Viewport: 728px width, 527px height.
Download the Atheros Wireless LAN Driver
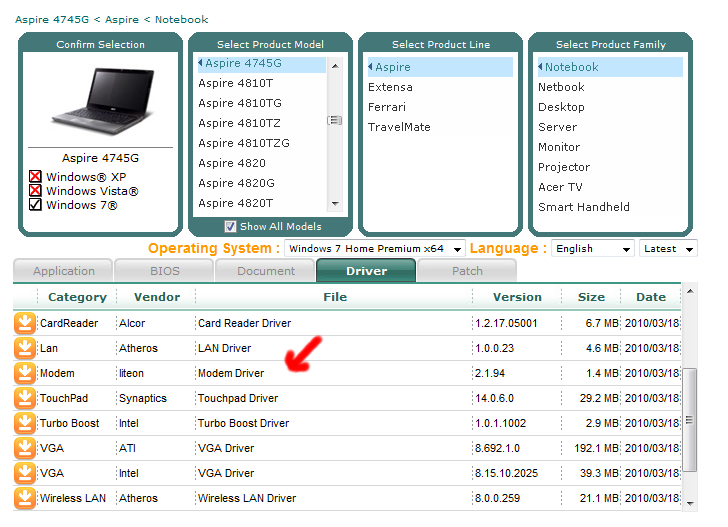(25, 498)
